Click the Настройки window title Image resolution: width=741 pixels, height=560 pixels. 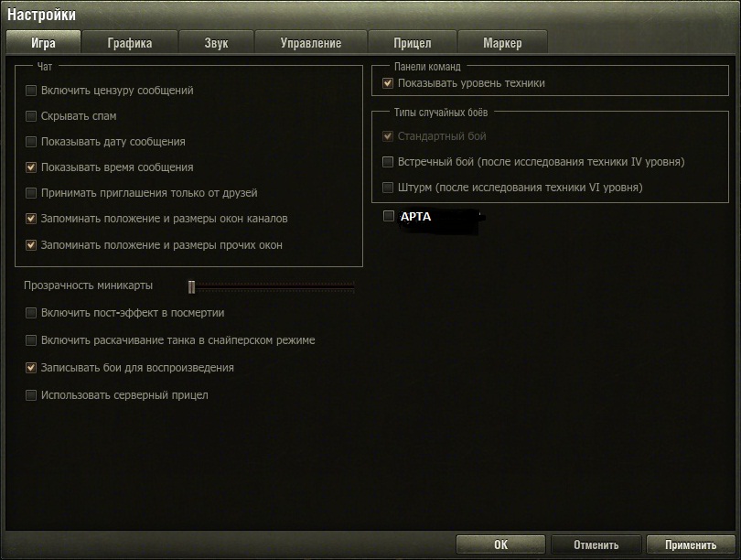point(41,15)
